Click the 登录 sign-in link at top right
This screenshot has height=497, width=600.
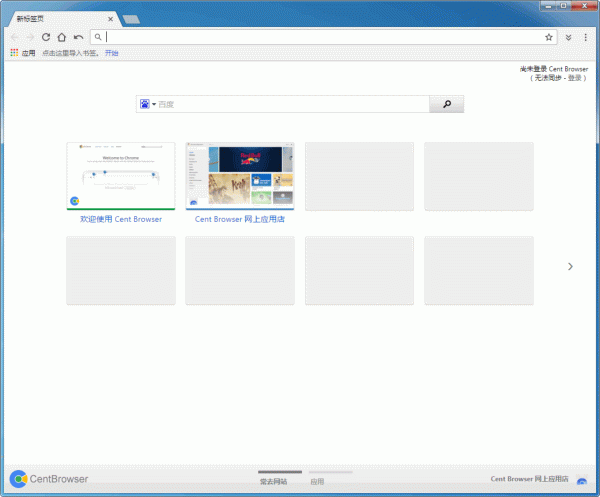click(x=575, y=77)
